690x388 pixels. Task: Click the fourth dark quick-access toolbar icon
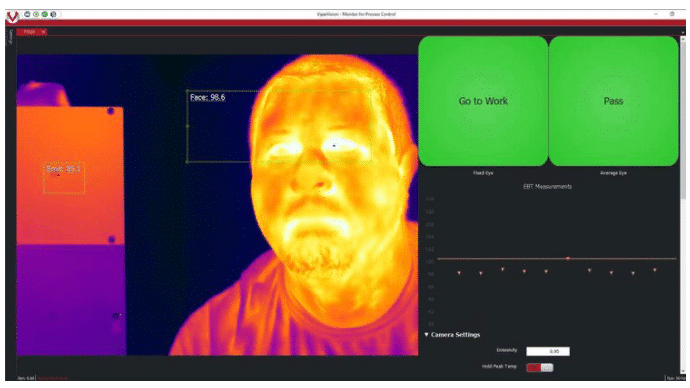53,14
